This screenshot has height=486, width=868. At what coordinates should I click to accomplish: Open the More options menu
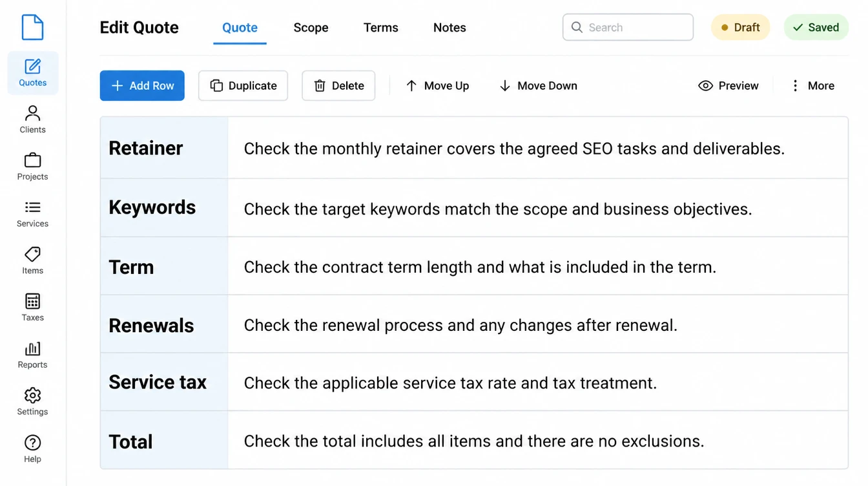click(812, 85)
